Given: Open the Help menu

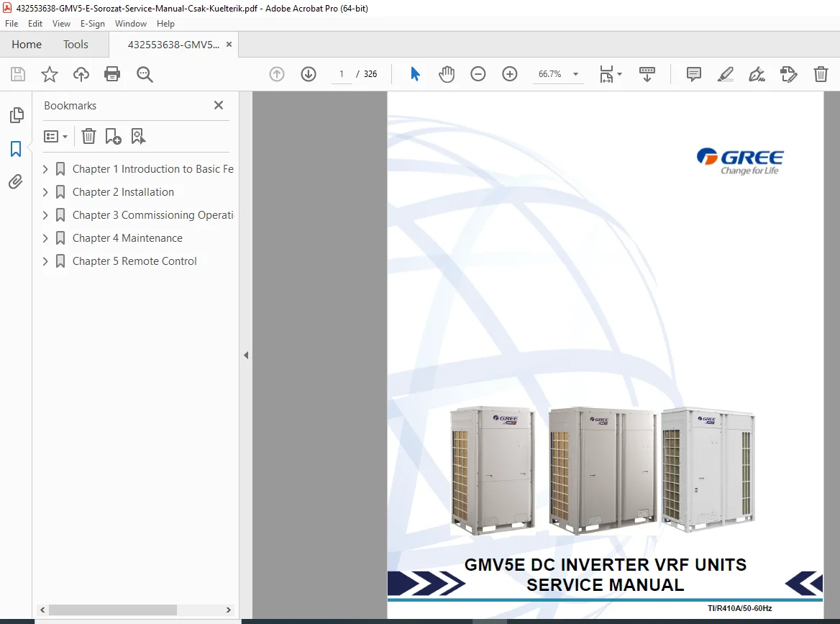Looking at the screenshot, I should 165,24.
